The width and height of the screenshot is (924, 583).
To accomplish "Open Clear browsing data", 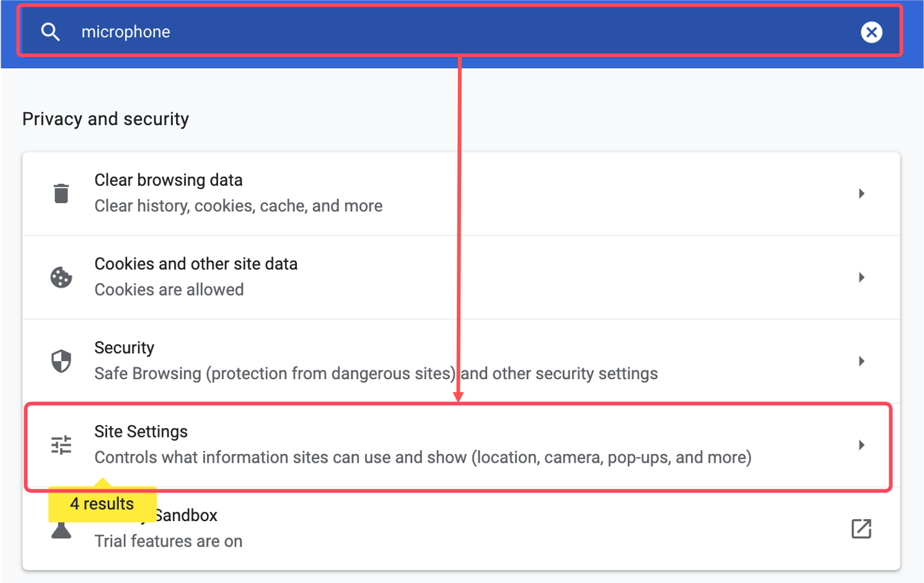I will coord(461,193).
